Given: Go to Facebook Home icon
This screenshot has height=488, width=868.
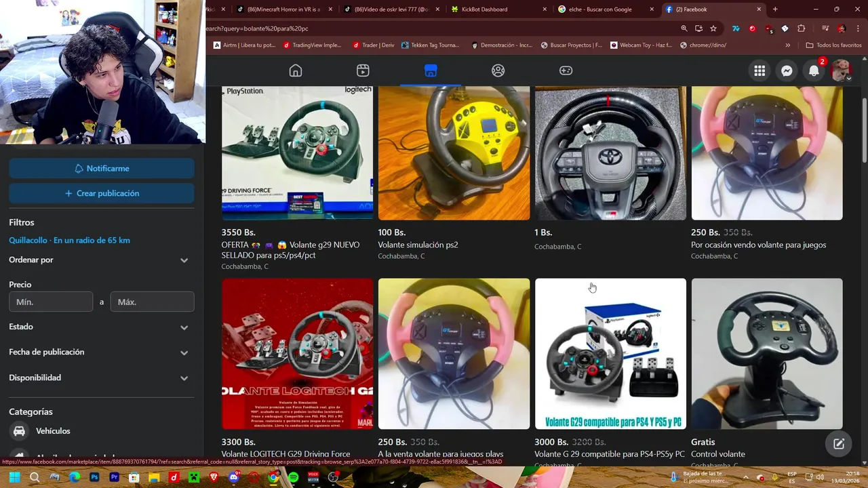Looking at the screenshot, I should point(295,70).
